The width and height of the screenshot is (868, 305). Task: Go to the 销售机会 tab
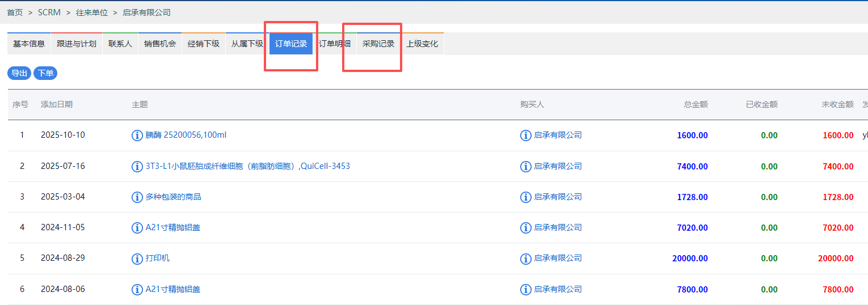point(160,44)
